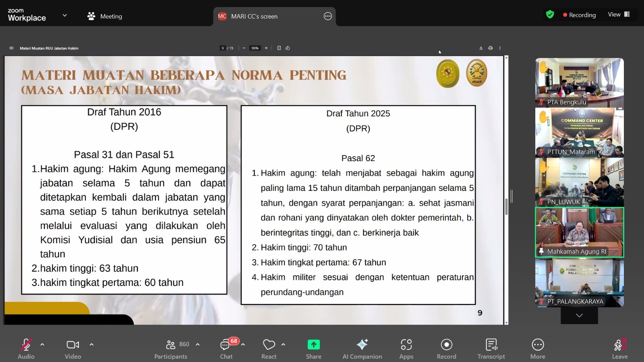Screen dimensions: 644x362
Task: Click the Draf Tahun 2025 heading
Action: click(x=358, y=114)
